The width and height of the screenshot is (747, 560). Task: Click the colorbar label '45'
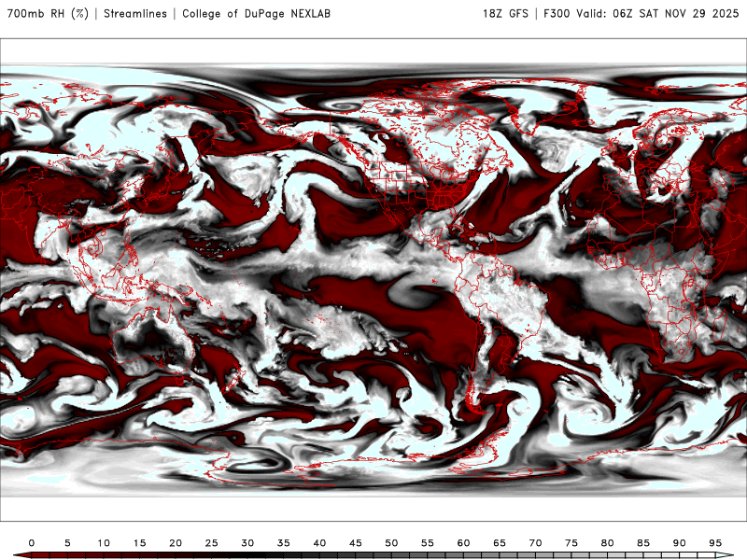(356, 543)
